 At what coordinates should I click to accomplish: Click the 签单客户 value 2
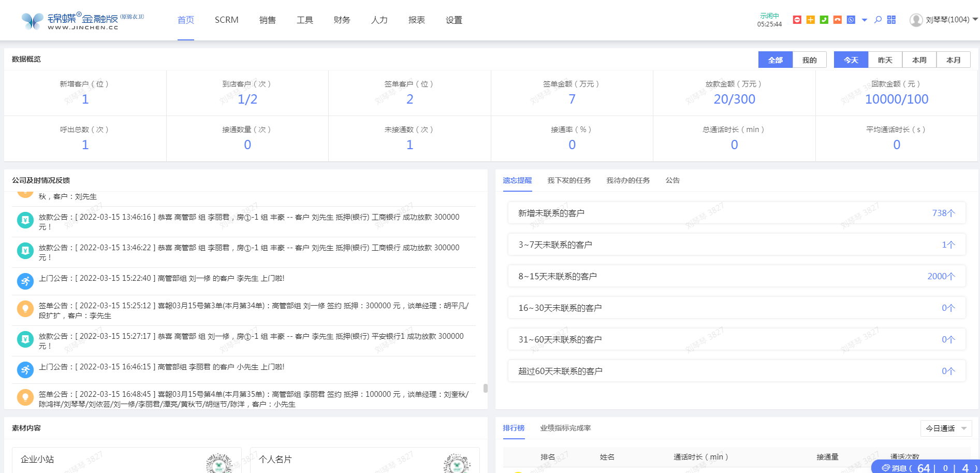[x=410, y=99]
